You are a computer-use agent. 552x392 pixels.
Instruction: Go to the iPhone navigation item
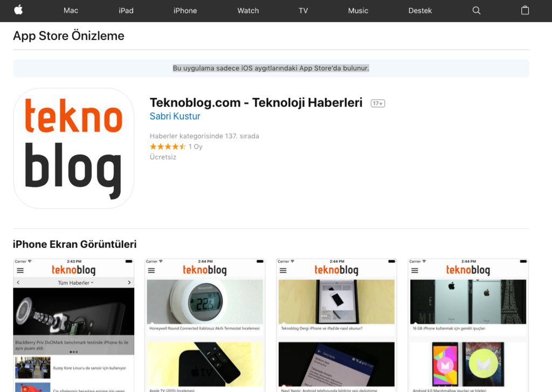coord(185,11)
